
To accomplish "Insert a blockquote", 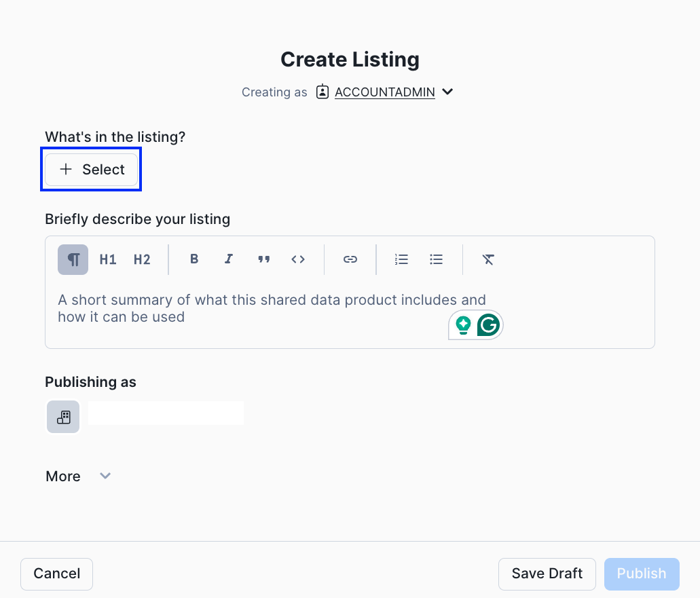I will (x=263, y=259).
